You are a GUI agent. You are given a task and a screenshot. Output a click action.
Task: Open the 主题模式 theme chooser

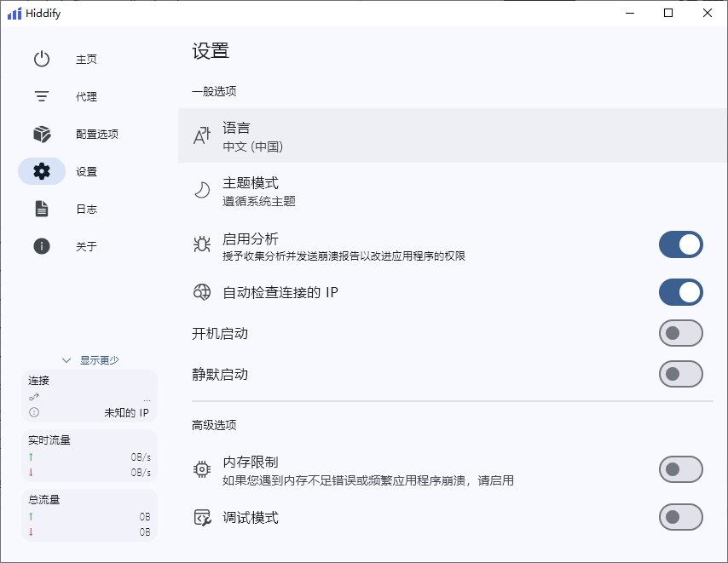click(452, 192)
